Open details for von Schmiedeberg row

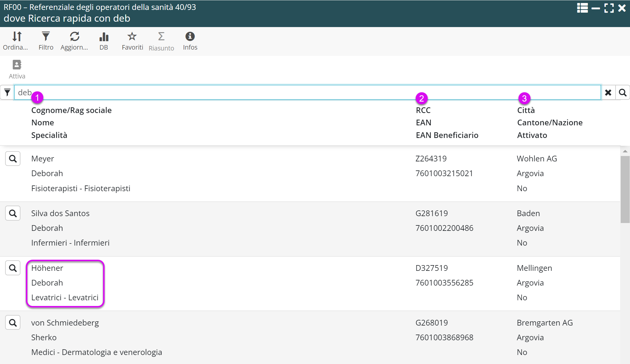pos(13,323)
